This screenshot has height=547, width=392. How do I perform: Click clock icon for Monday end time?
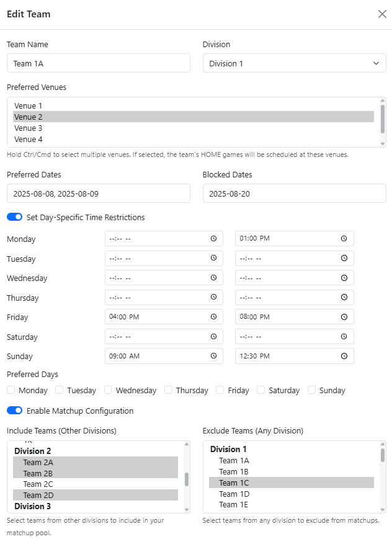tap(344, 239)
